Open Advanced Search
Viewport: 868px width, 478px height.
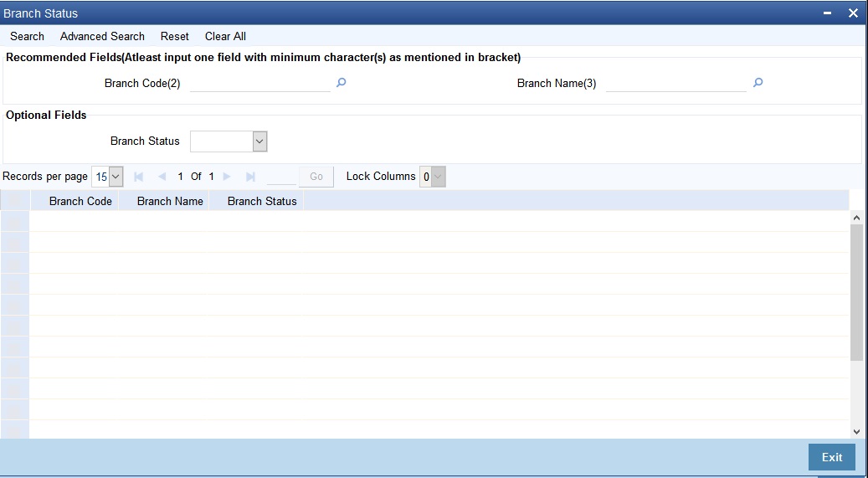coord(102,36)
